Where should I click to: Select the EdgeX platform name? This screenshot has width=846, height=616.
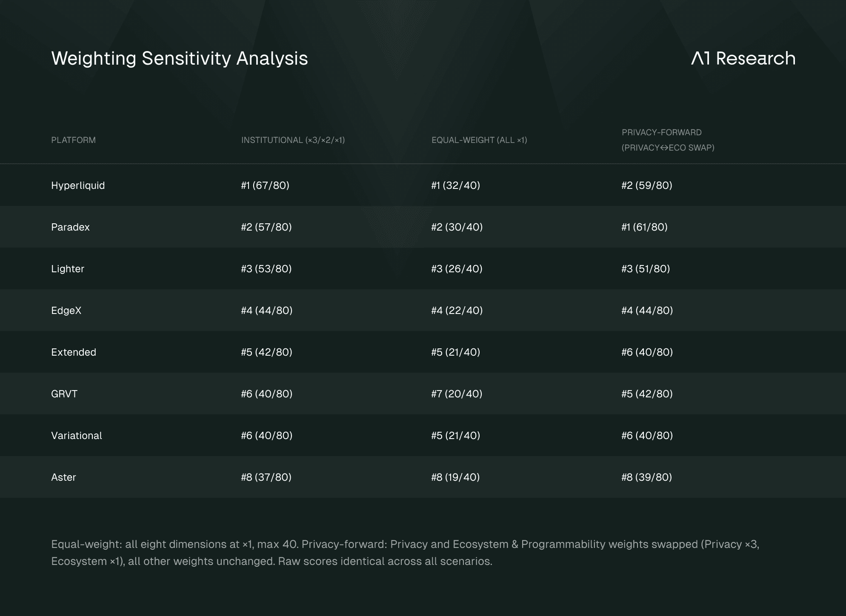[66, 311]
